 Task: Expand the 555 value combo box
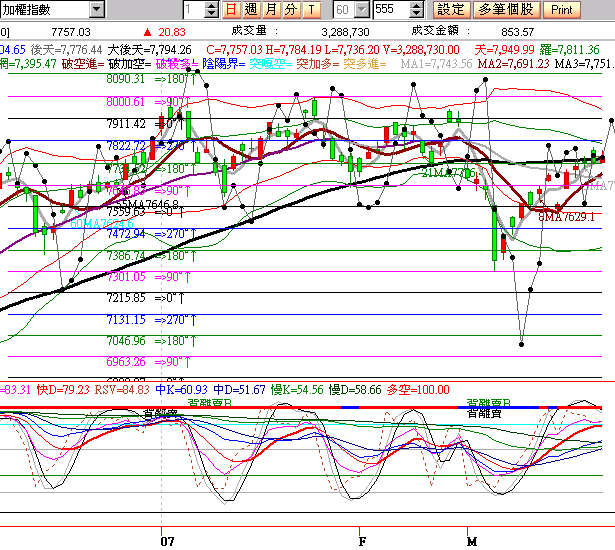[416, 9]
